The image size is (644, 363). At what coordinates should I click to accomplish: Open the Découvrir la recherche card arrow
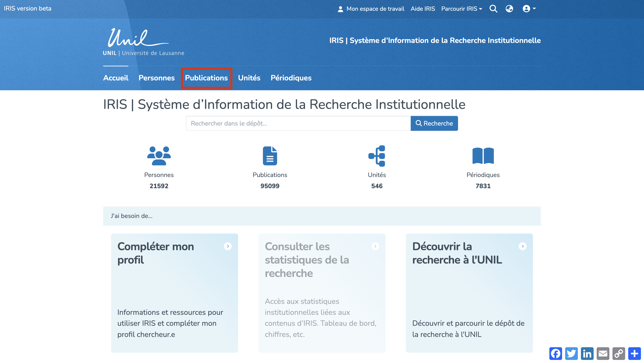522,246
